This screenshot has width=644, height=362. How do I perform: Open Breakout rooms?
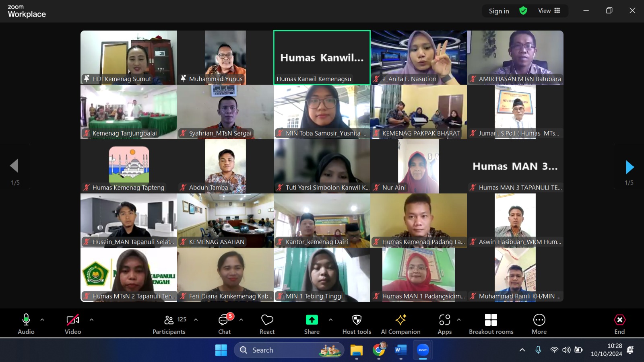click(x=491, y=324)
